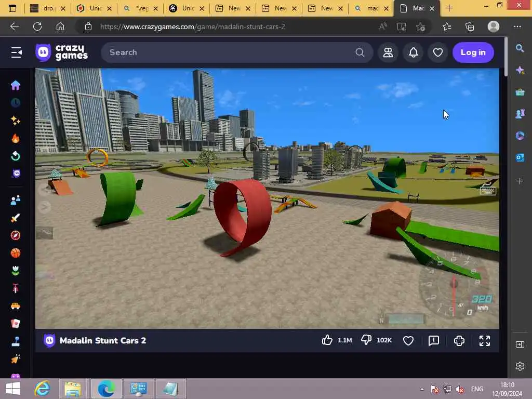Refresh the page
Screen dimensions: 532x399
(x=37, y=26)
